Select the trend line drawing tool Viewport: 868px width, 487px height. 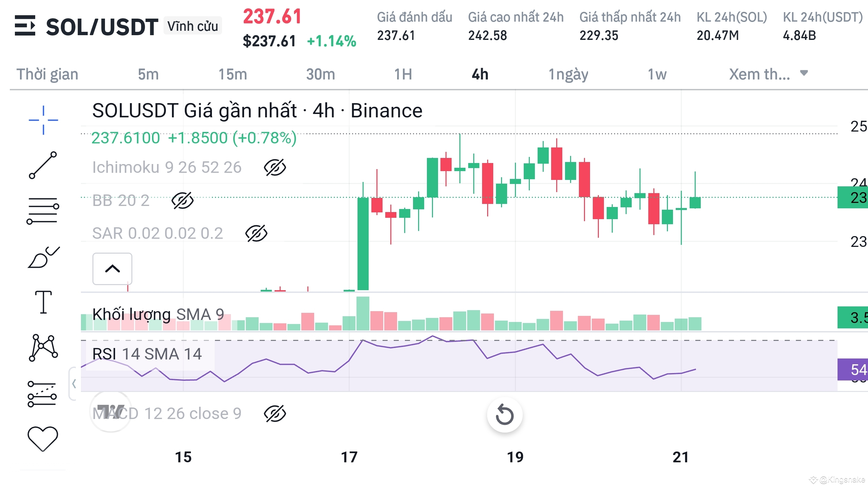point(43,165)
